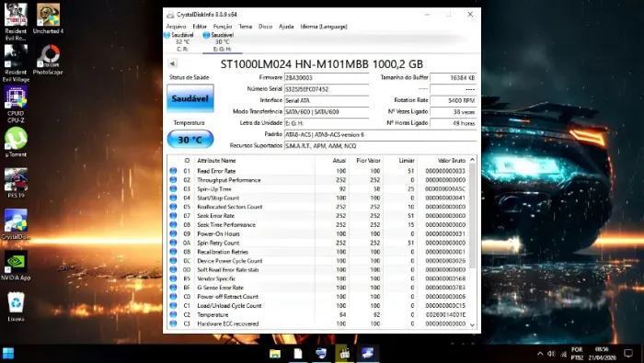Show hidden system tray icons
The height and width of the screenshot is (363, 644).
[540, 354]
